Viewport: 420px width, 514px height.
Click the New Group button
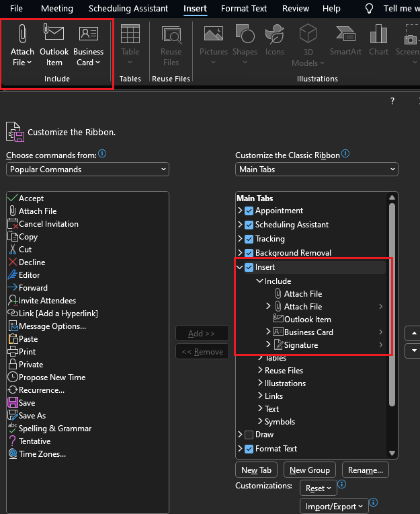(x=310, y=470)
